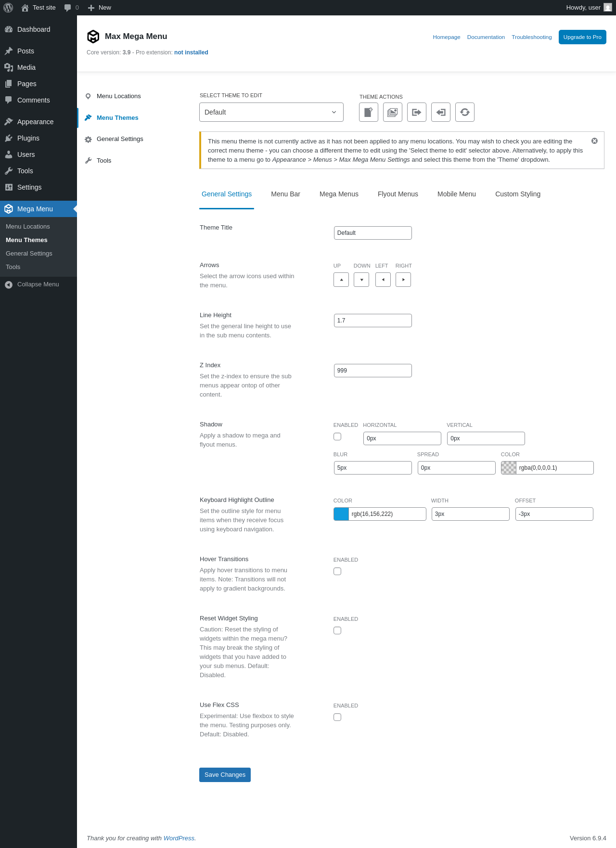Image resolution: width=616 pixels, height=848 pixels.
Task: Click the 'Version 6.9.4' footer text
Action: coord(588,838)
